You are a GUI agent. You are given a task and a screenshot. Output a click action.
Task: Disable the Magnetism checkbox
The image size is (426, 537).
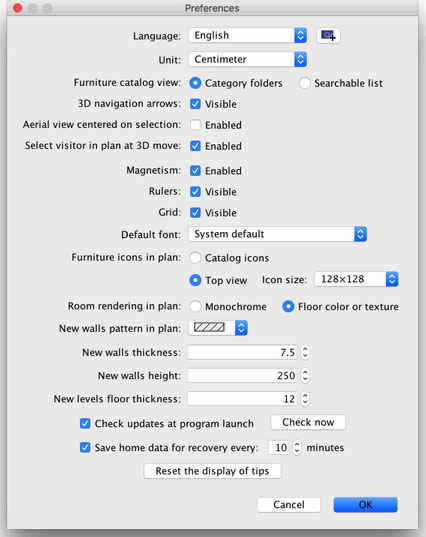click(x=195, y=171)
